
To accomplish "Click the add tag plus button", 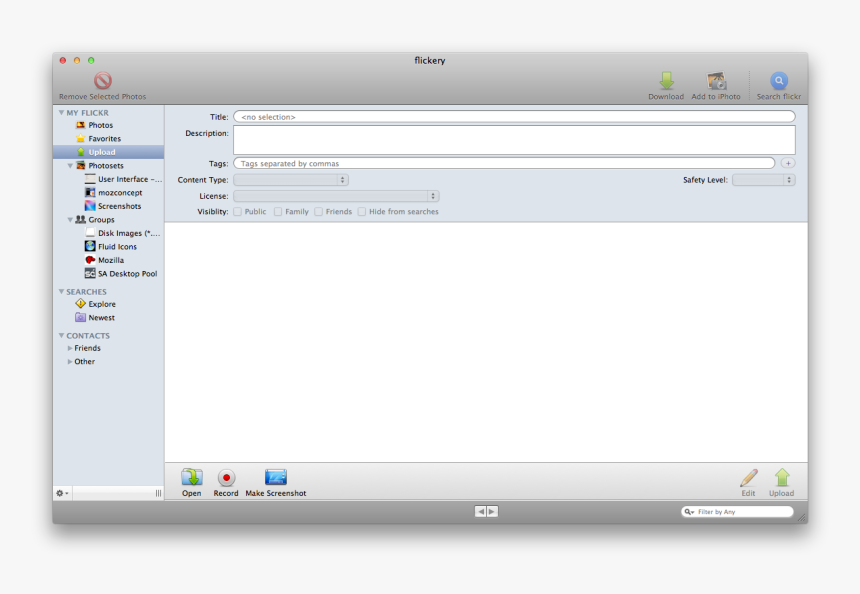I will (x=788, y=163).
